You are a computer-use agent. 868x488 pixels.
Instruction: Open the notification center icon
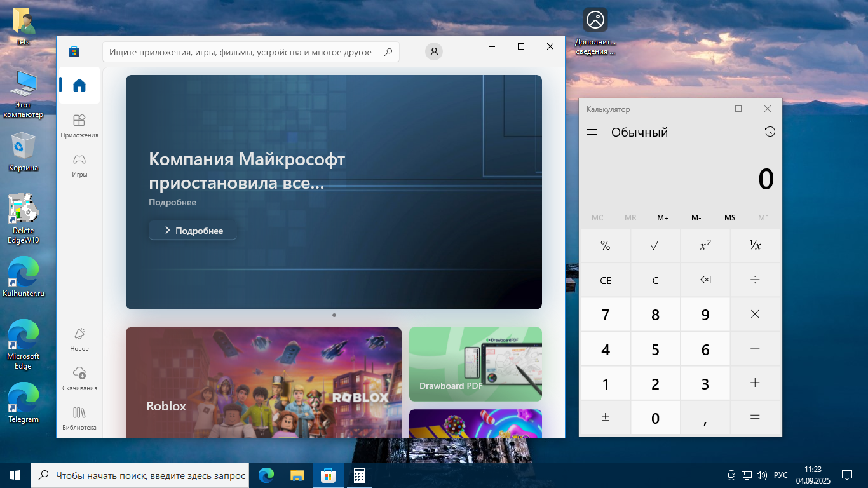click(x=847, y=475)
